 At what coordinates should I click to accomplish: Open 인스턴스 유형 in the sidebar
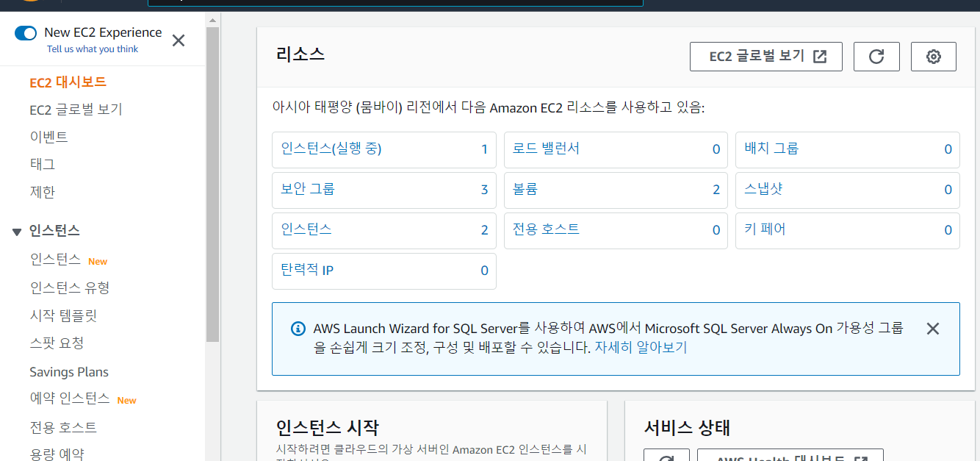tap(70, 287)
